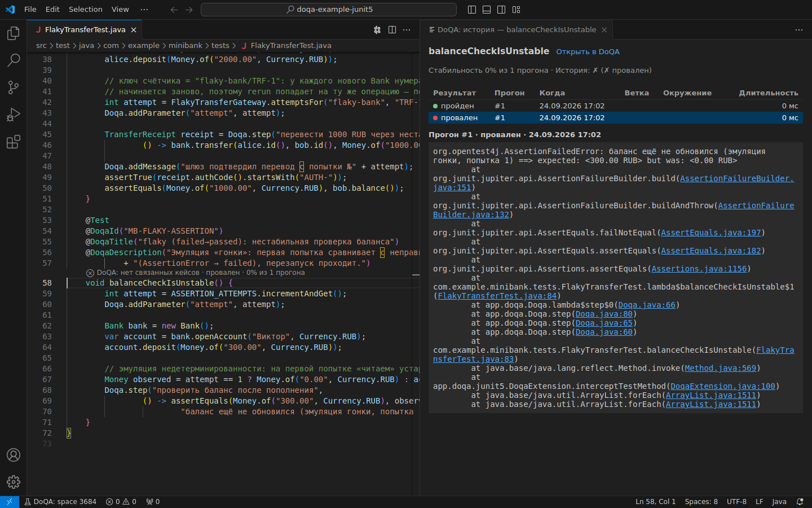This screenshot has width=812, height=508.
Task: Open the Edit menu
Action: 52,10
